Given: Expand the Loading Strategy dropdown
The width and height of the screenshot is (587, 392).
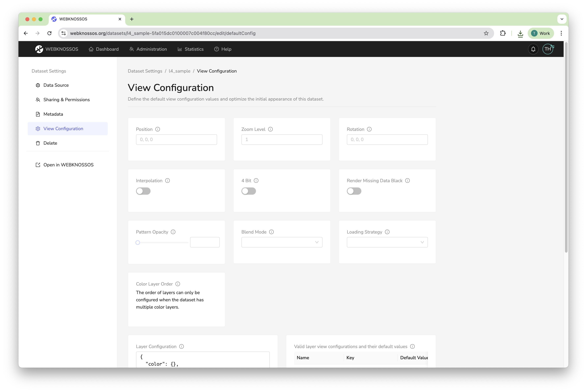Looking at the screenshot, I should pos(387,242).
